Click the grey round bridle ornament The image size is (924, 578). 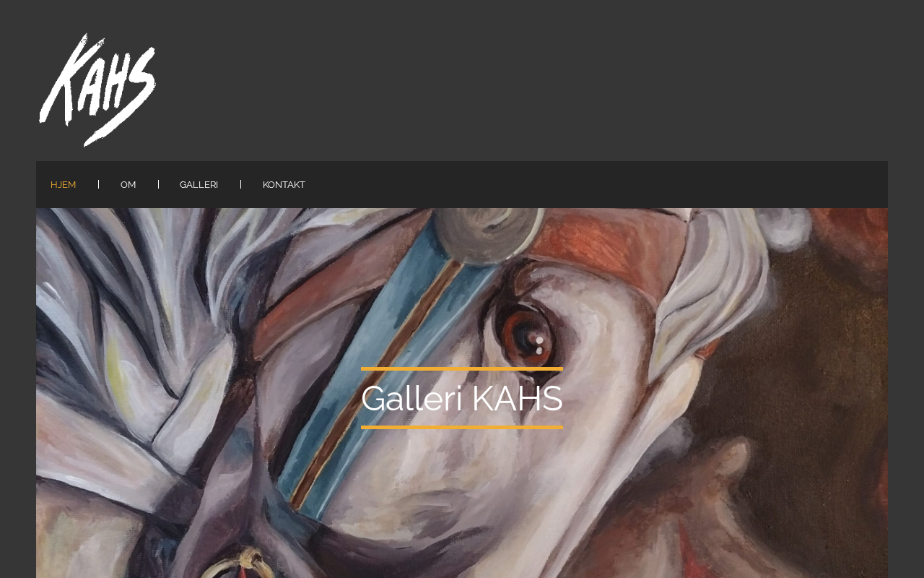[x=487, y=233]
